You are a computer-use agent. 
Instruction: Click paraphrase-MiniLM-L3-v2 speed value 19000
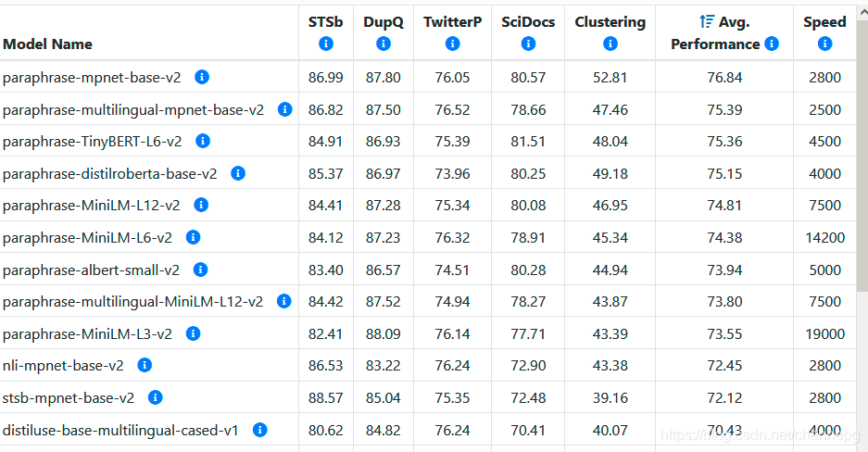[824, 333]
